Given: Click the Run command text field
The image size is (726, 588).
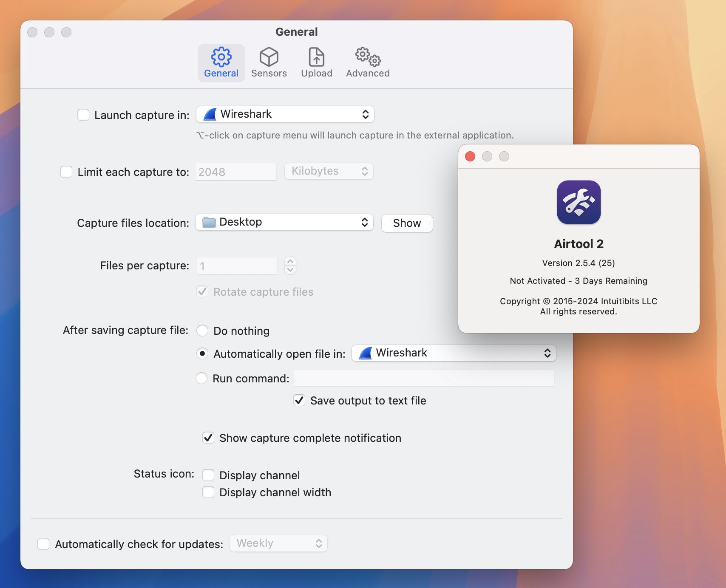Looking at the screenshot, I should [x=424, y=378].
